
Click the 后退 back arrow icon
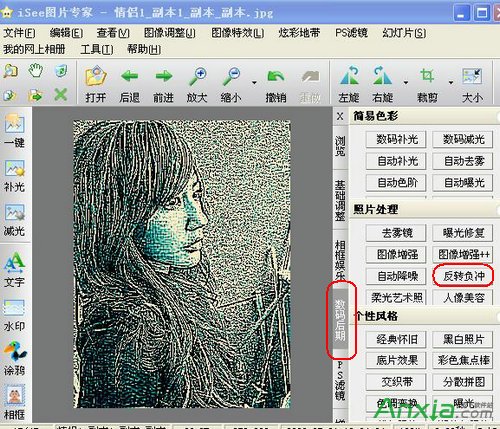129,76
